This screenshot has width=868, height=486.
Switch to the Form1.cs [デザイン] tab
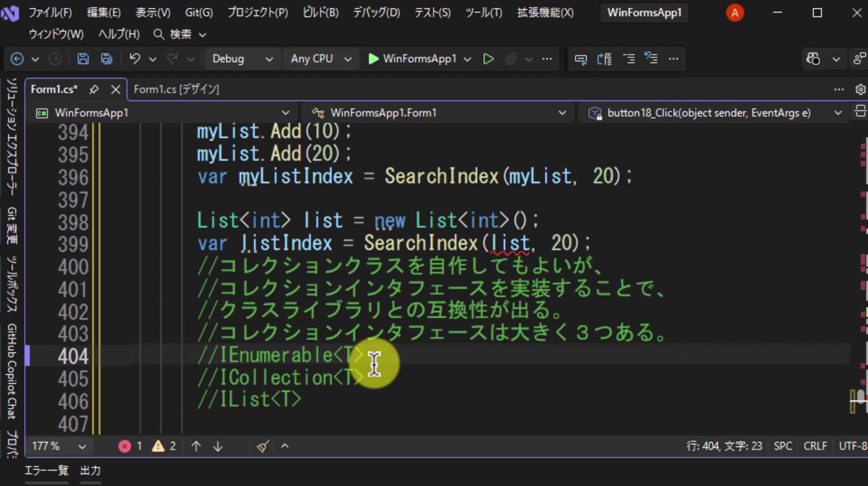tap(176, 89)
